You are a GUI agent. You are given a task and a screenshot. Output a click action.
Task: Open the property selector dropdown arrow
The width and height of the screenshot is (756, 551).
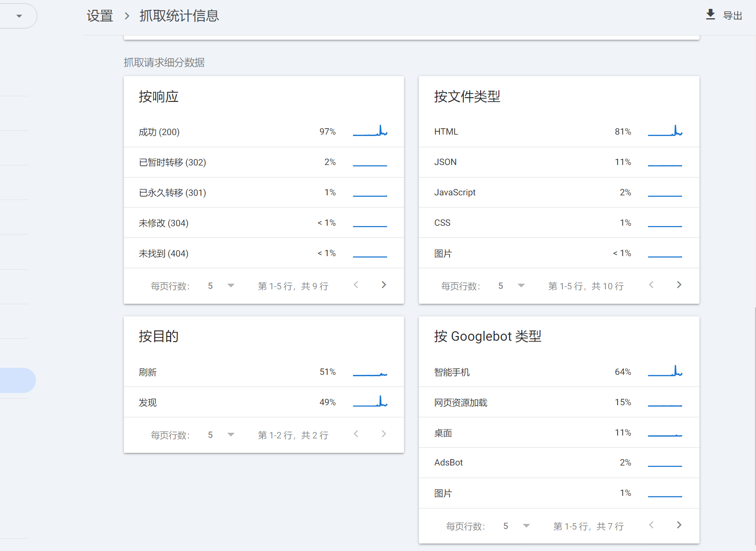tap(19, 16)
